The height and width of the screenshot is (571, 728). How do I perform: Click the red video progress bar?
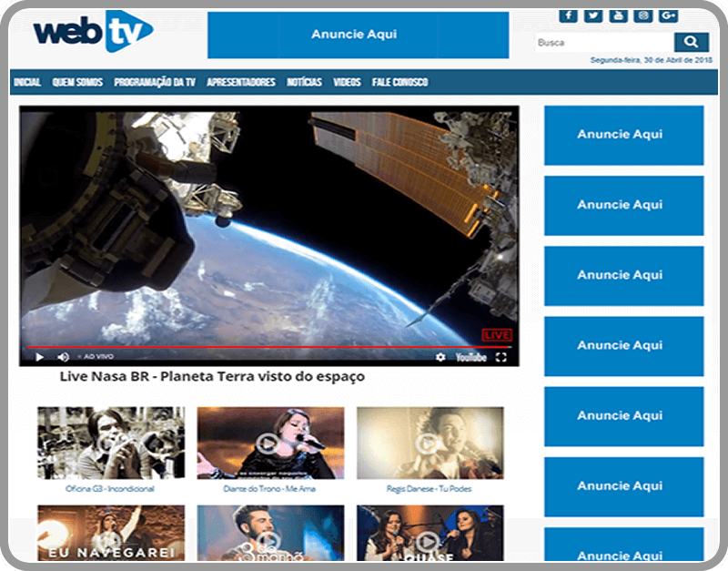[269, 347]
